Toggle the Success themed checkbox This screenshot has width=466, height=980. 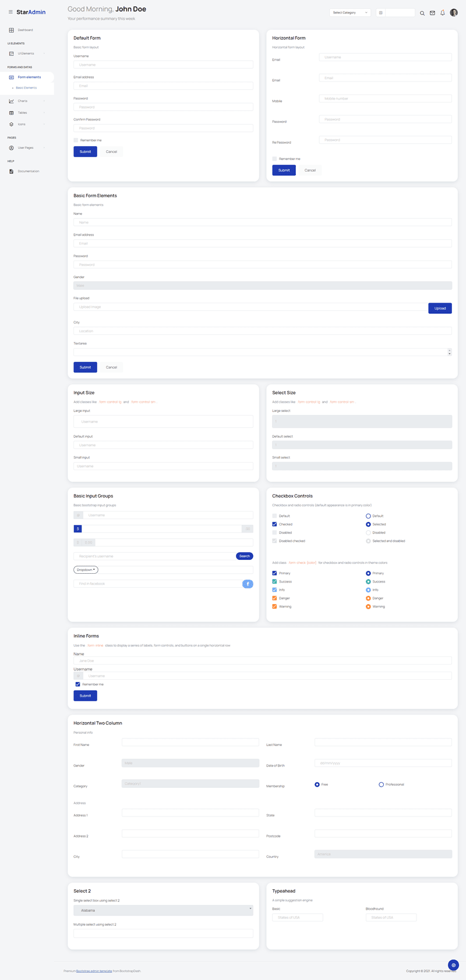(274, 581)
